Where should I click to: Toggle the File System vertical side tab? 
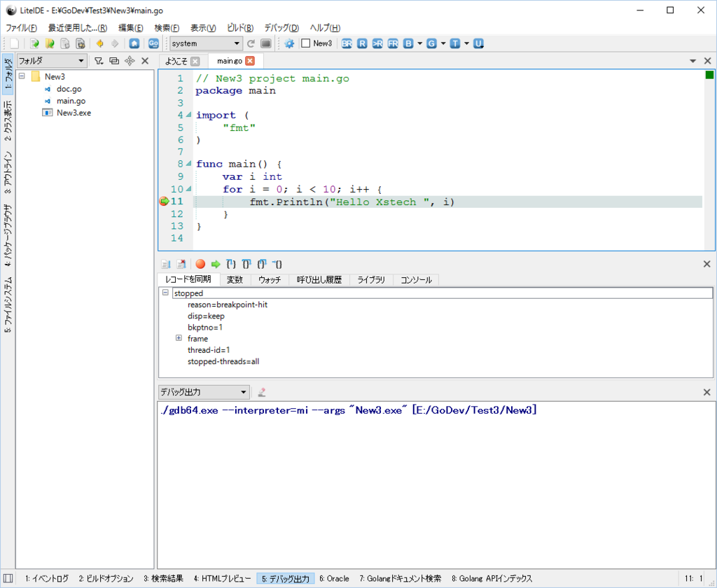click(x=8, y=304)
